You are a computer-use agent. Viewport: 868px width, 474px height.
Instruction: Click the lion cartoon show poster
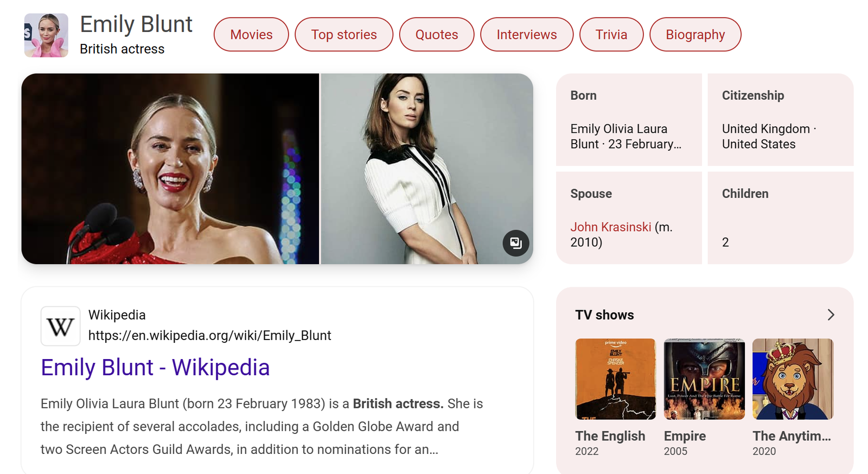point(793,379)
